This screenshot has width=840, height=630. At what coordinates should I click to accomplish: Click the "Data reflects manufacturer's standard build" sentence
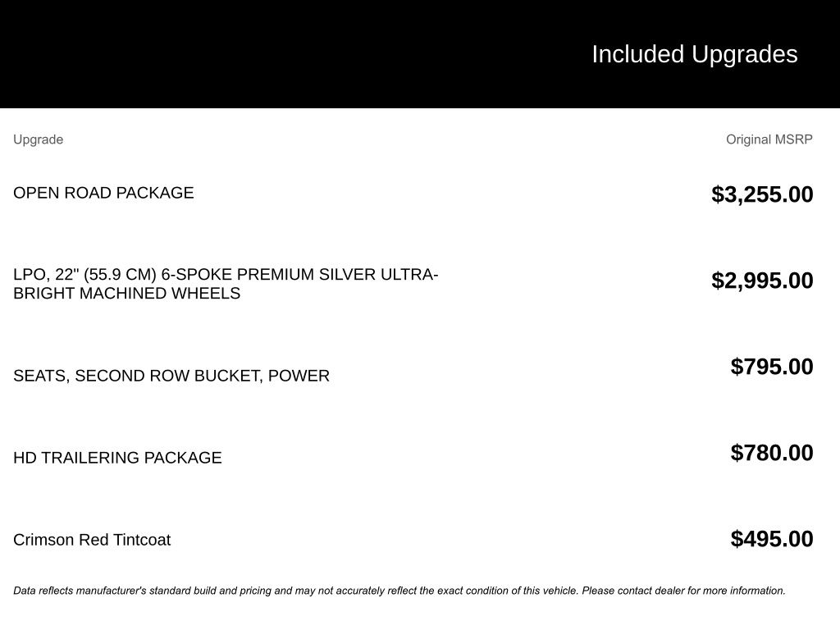pos(295,591)
